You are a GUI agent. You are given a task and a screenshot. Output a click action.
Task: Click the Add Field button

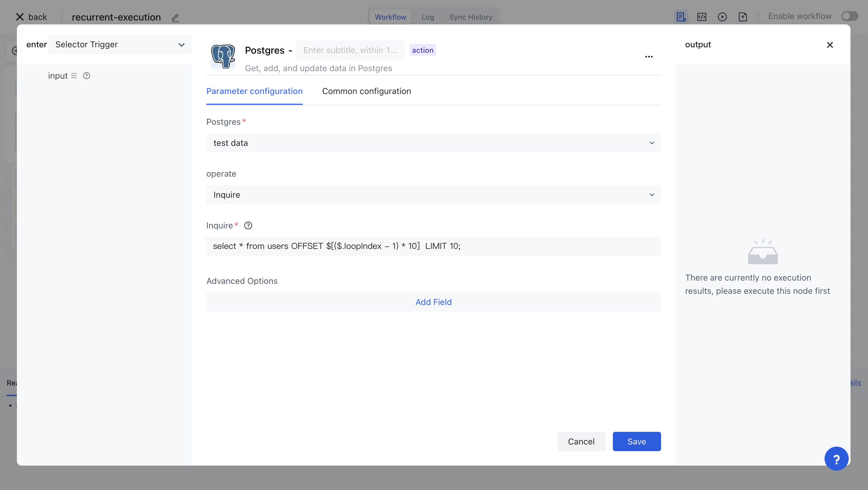(433, 302)
